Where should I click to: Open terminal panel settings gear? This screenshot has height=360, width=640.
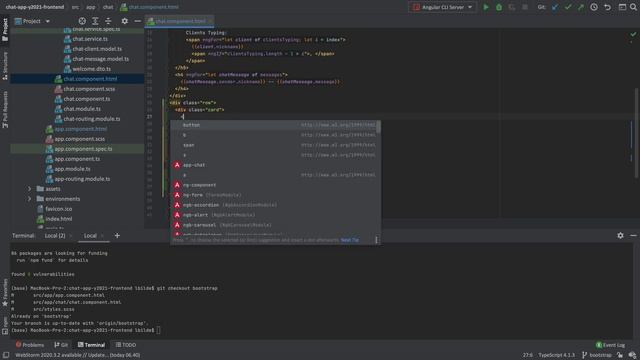point(620,236)
